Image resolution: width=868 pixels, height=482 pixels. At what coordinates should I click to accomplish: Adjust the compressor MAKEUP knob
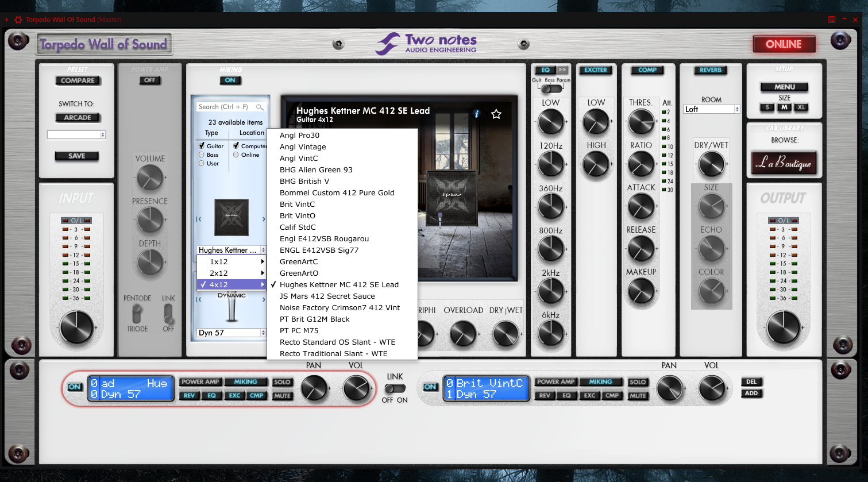click(641, 291)
